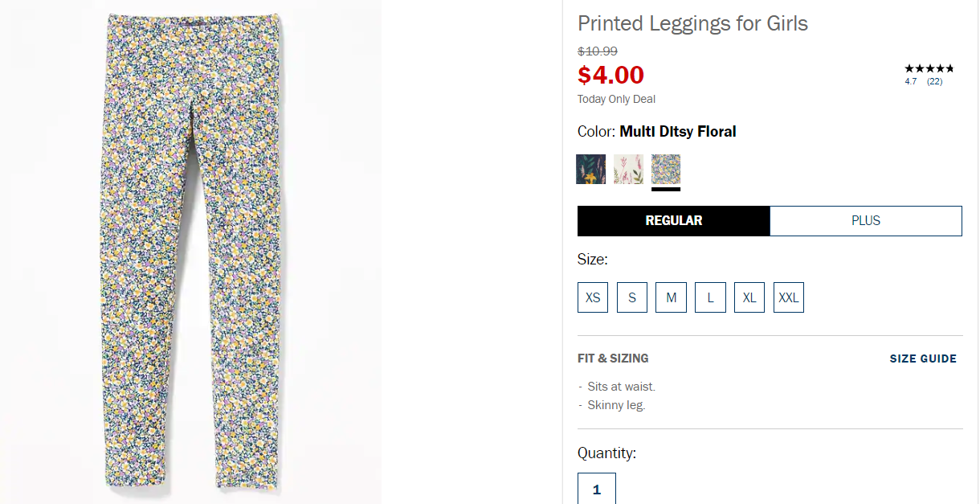
Task: Choose size XL
Action: pyautogui.click(x=749, y=297)
